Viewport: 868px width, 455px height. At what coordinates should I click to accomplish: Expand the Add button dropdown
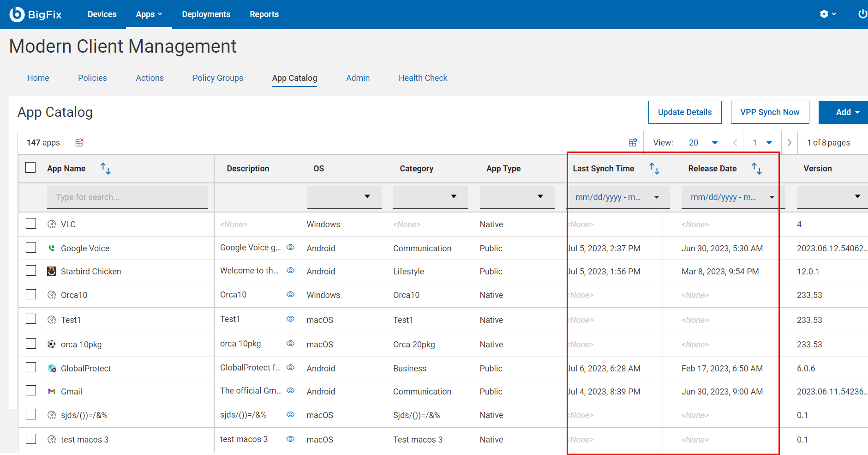click(x=847, y=112)
